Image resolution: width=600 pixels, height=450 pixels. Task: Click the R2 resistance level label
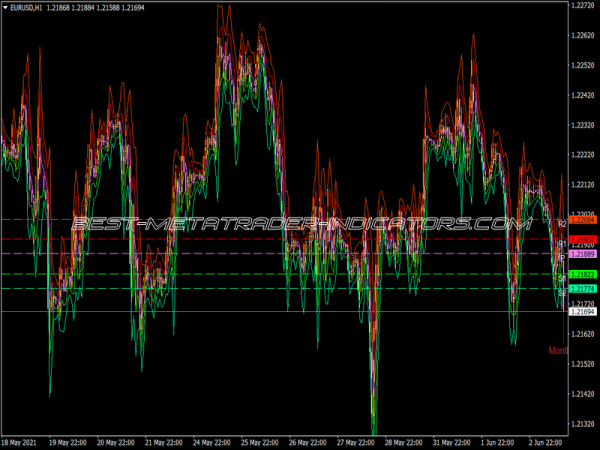point(562,224)
